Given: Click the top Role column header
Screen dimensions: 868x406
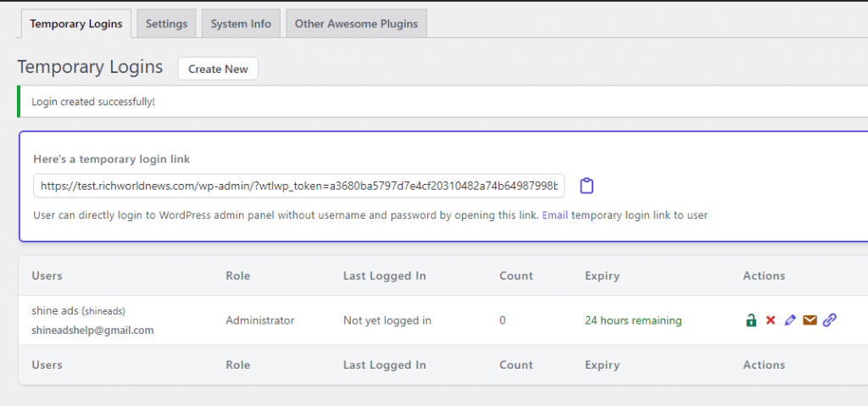Looking at the screenshot, I should [238, 275].
